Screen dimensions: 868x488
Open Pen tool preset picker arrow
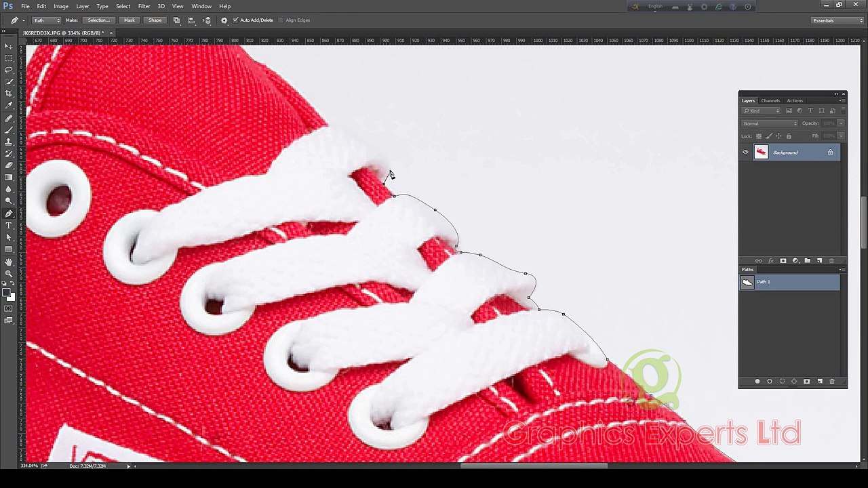[24, 20]
